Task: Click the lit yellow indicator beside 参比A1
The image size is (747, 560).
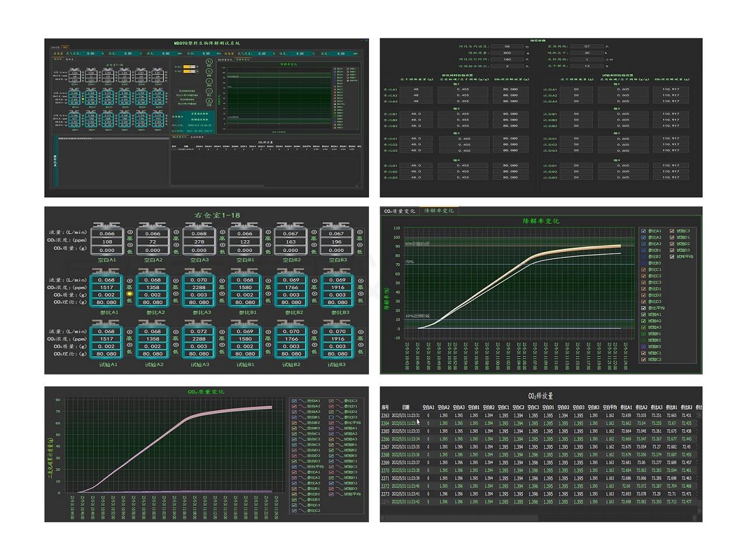Action: (x=130, y=295)
